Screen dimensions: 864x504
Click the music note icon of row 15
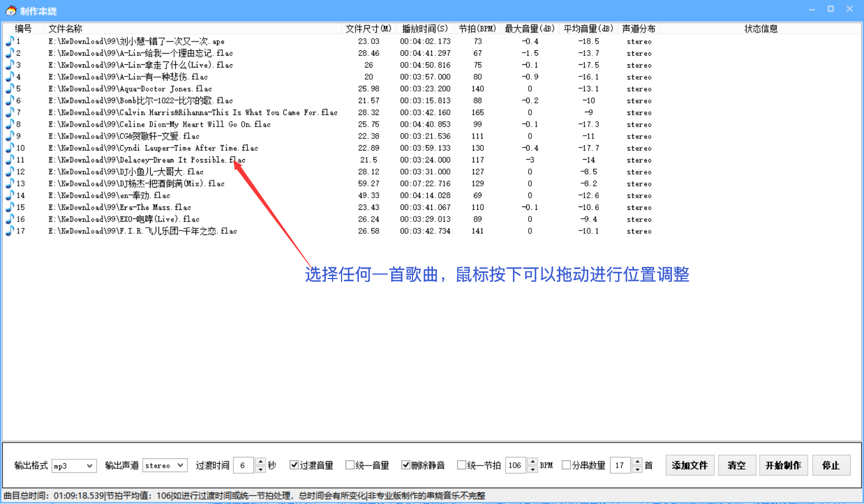[9, 207]
